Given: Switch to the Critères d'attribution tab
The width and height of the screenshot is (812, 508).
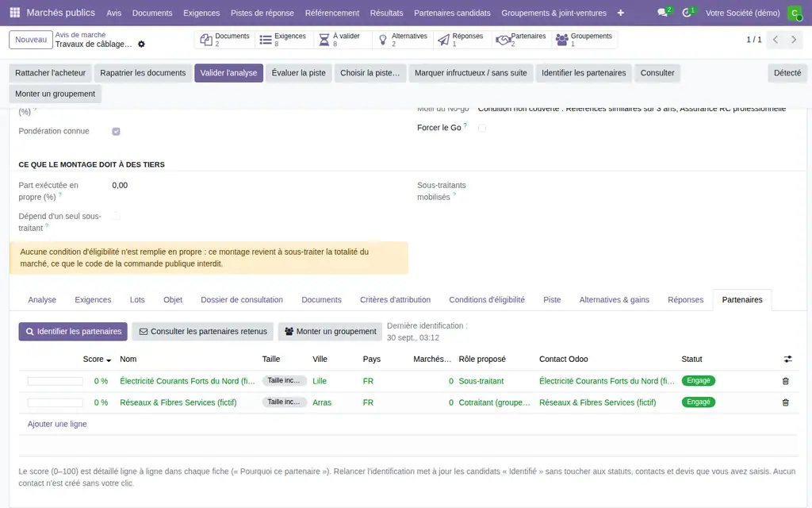Looking at the screenshot, I should pyautogui.click(x=395, y=299).
